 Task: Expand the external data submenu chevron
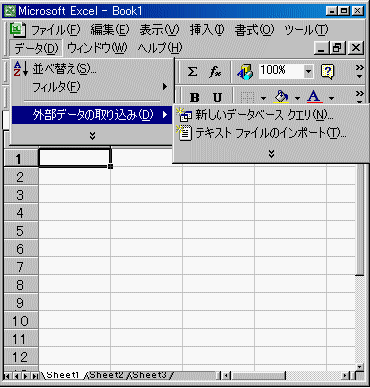click(271, 154)
